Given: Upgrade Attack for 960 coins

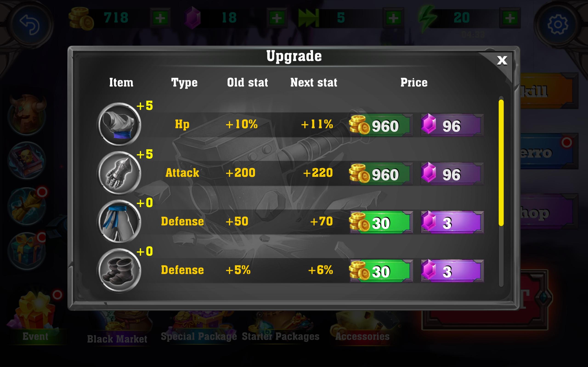Looking at the screenshot, I should pos(381,174).
